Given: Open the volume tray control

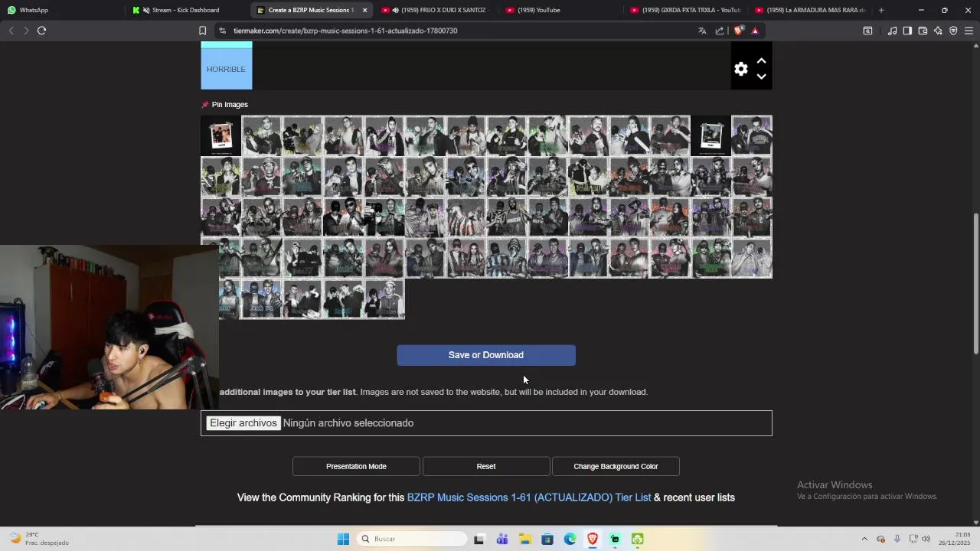Looking at the screenshot, I should tap(926, 539).
